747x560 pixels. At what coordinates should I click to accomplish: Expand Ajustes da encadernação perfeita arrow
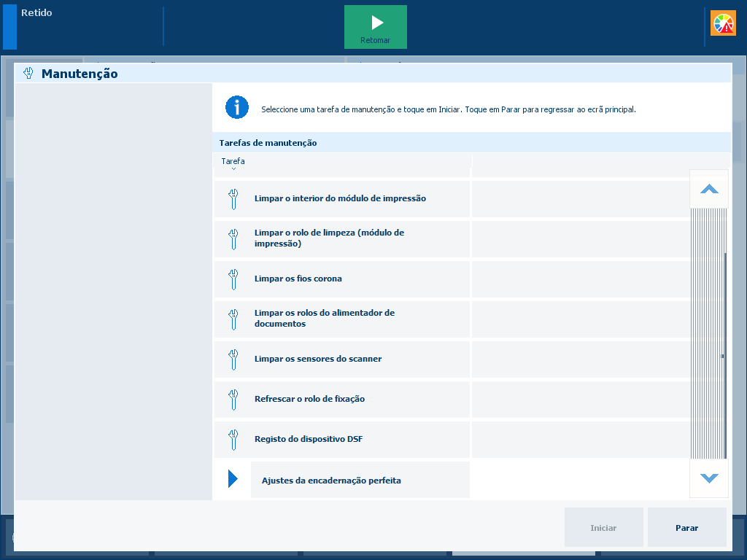(x=233, y=478)
